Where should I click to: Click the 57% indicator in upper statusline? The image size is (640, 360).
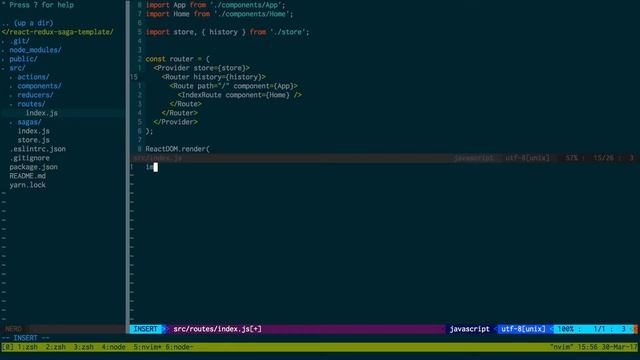click(x=571, y=158)
